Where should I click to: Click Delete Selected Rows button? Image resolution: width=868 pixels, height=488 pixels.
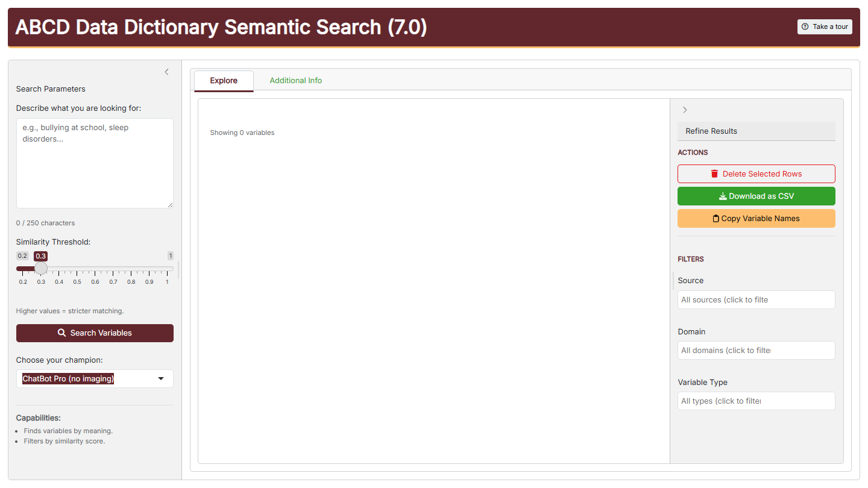point(756,174)
